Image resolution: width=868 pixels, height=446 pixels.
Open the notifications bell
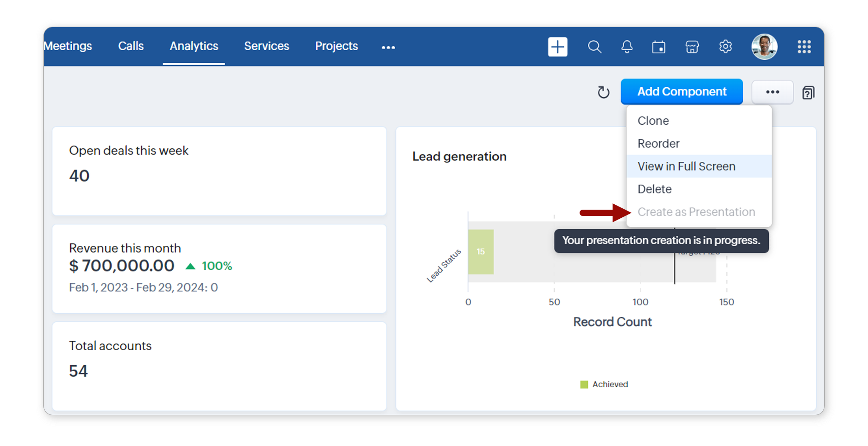[627, 47]
